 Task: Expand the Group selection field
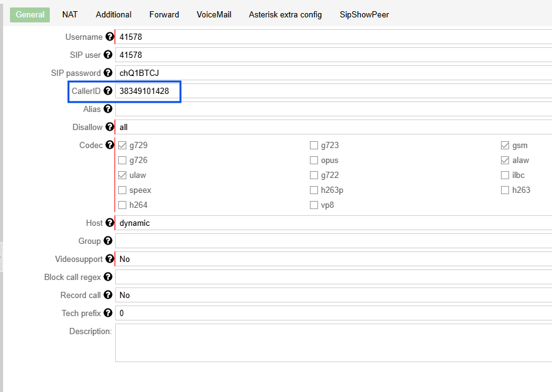point(333,241)
